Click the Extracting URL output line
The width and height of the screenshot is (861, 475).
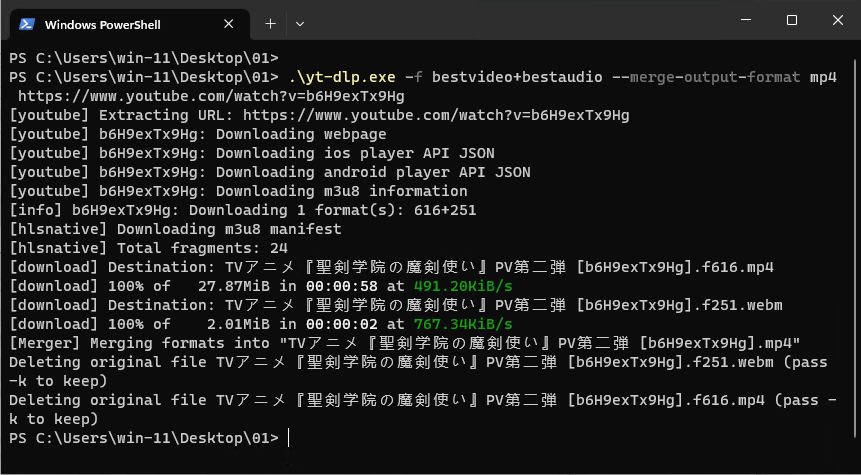[x=319, y=115]
